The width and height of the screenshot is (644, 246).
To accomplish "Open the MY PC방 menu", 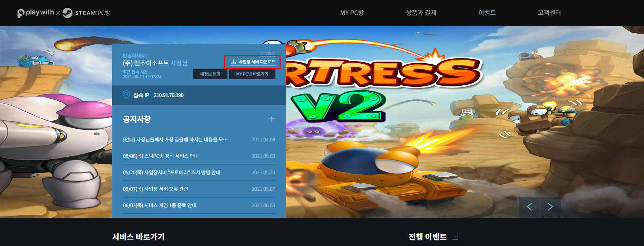I will point(352,13).
